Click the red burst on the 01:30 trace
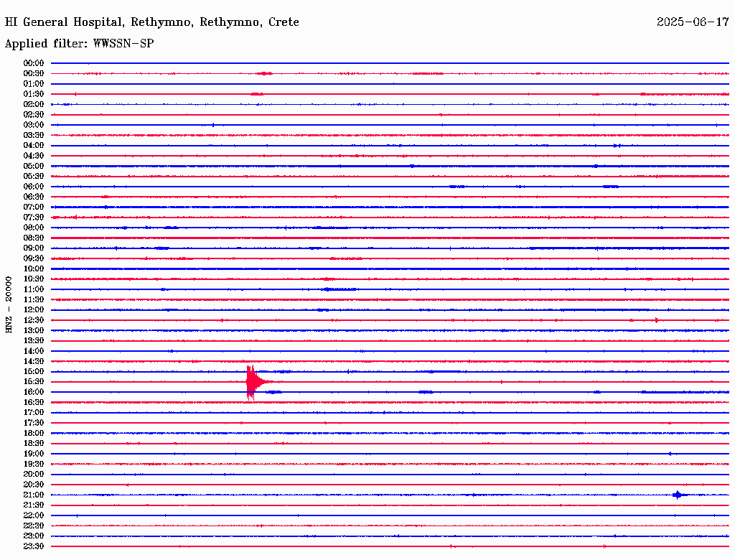This screenshot has width=735, height=560. (257, 94)
